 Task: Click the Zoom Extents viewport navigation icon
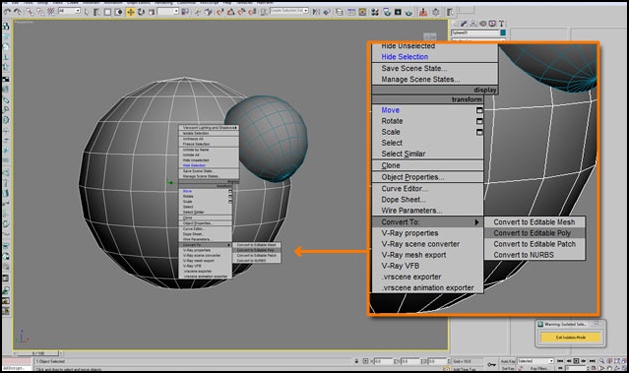click(618, 361)
